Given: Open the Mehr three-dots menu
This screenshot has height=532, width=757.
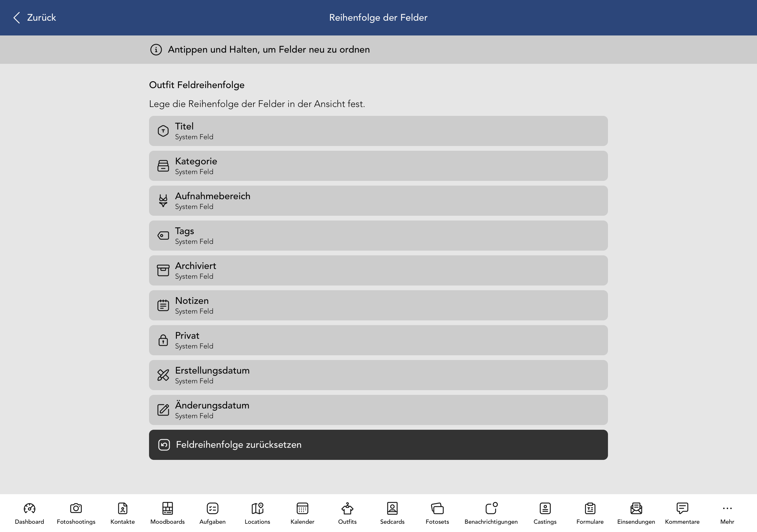Looking at the screenshot, I should click(727, 514).
